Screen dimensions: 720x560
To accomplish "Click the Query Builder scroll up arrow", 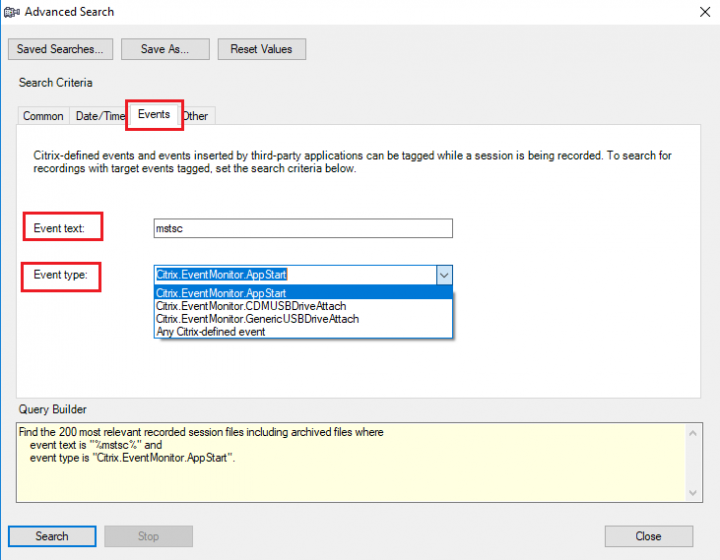I will coord(695,432).
